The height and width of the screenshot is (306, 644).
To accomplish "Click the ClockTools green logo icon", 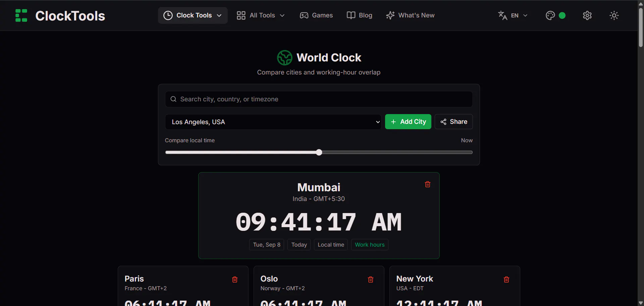I will (21, 15).
